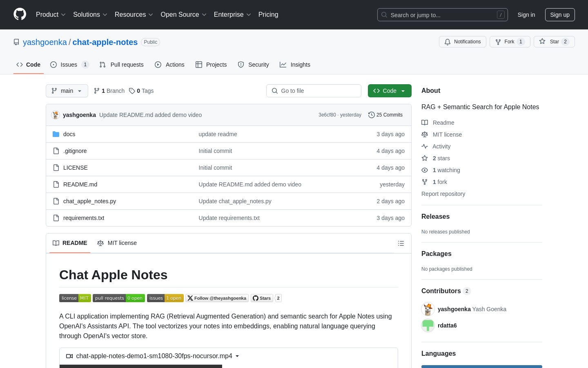Image resolution: width=588 pixels, height=368 pixels.
Task: Click the repository book icon beside yashgoenka
Action: (16, 42)
